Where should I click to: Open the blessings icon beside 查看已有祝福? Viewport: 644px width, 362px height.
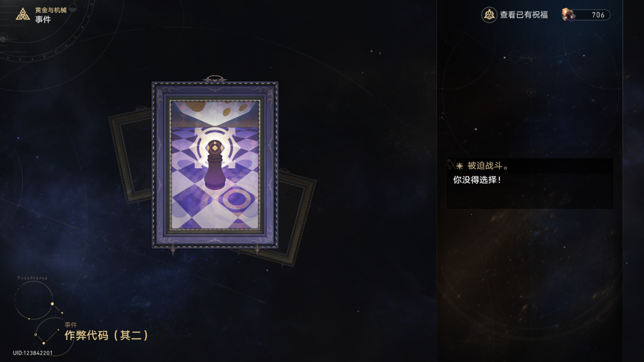click(x=489, y=14)
